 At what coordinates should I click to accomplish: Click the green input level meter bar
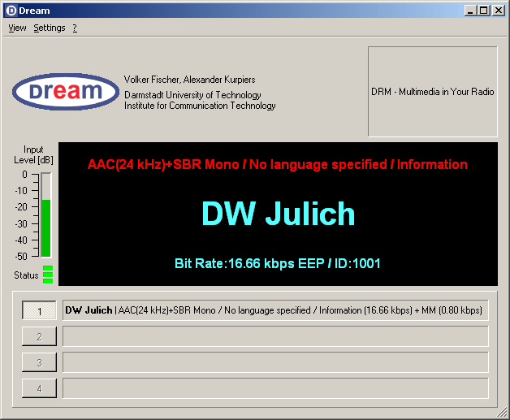point(46,227)
